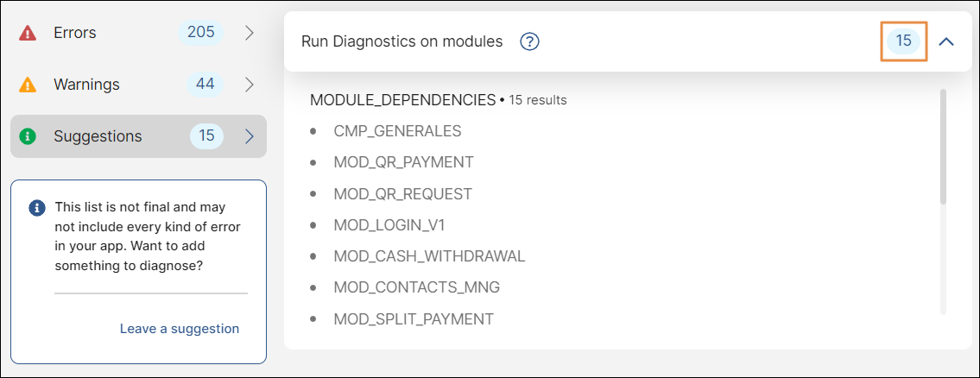Collapse the Run Diagnostics on modules panel
Screen dimensions: 980x378
(x=946, y=41)
